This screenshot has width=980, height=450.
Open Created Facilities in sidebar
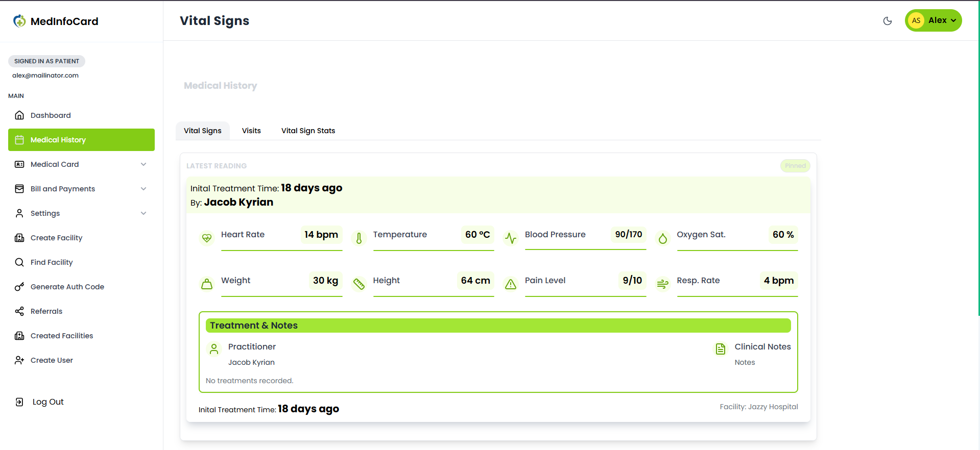point(62,336)
